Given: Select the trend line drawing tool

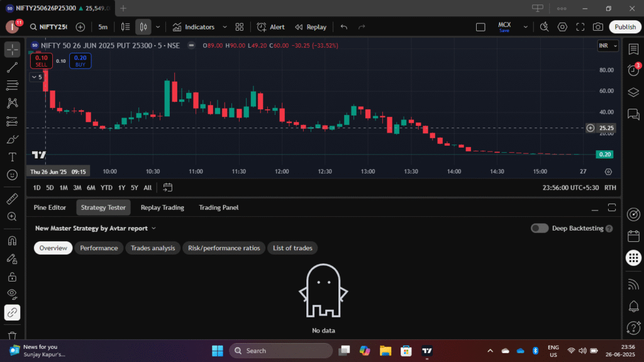Looking at the screenshot, I should coord(13,67).
